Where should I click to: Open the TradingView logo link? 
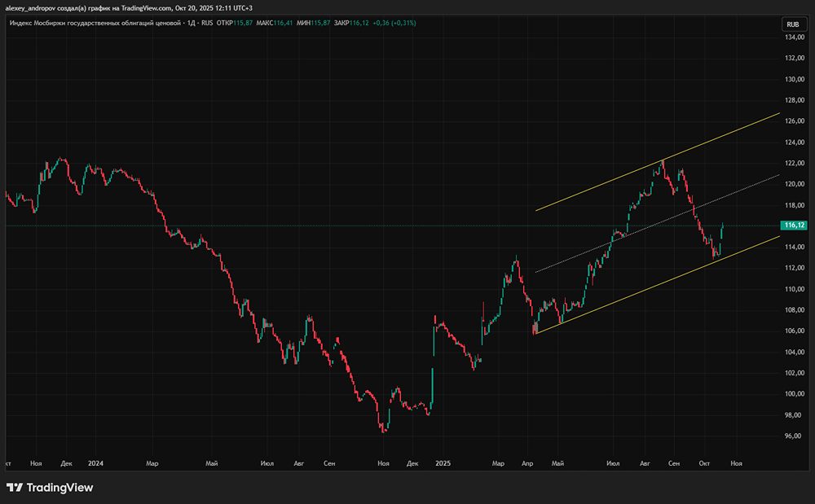click(50, 488)
